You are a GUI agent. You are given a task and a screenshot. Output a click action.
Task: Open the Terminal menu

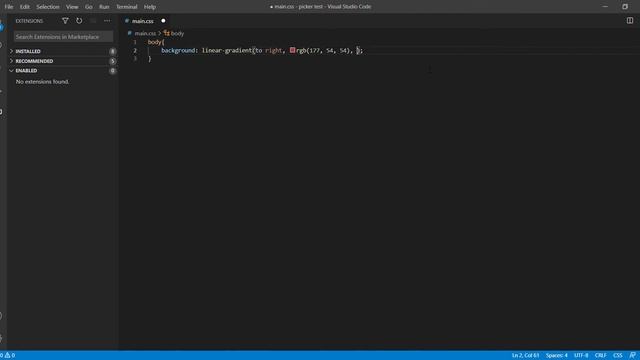(x=127, y=7)
